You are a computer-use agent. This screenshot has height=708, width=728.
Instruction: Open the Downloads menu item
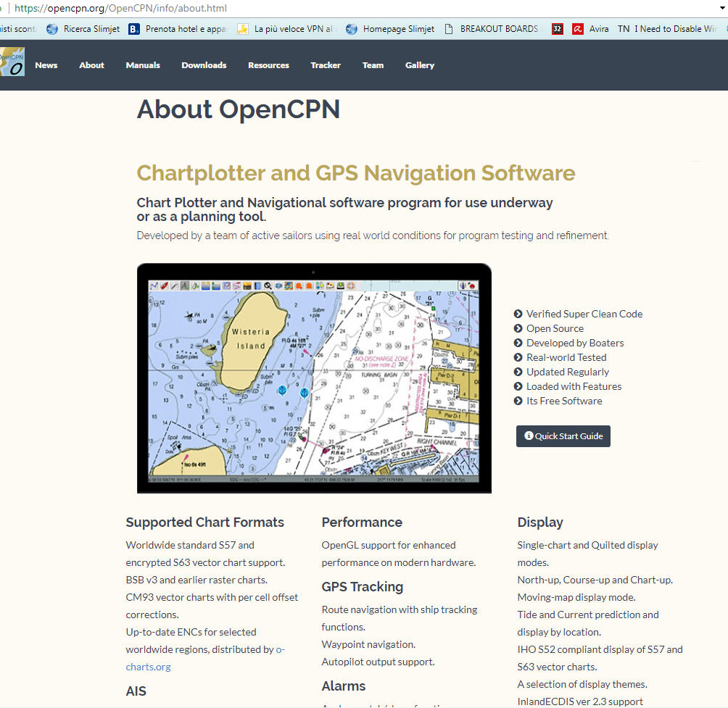pyautogui.click(x=204, y=65)
